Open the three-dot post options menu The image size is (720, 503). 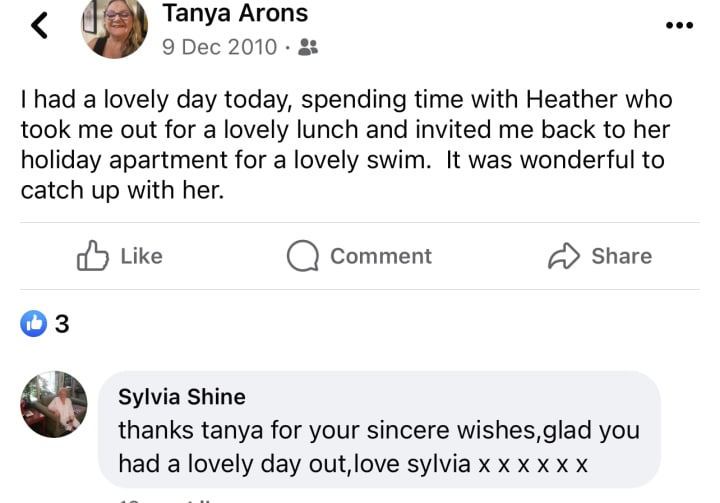point(679,25)
